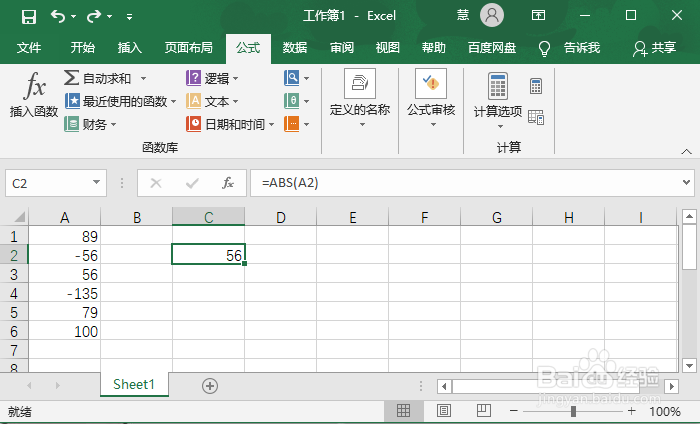
Task: Click horizontal scrollbar right arrow
Action: (671, 386)
